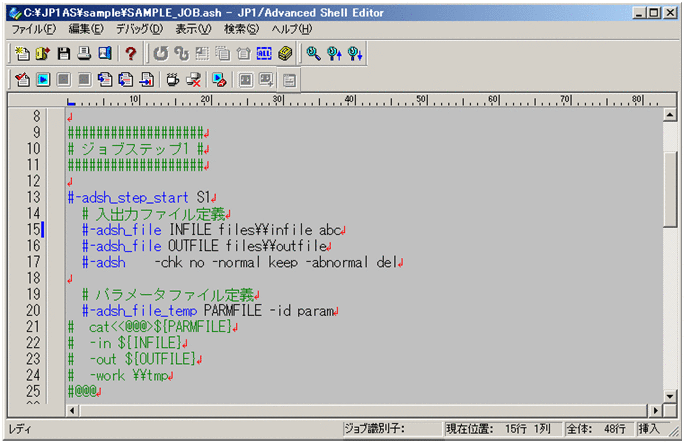This screenshot has width=685, height=445.
Task: Click the PARMFILE -id param line
Action: [x=210, y=310]
